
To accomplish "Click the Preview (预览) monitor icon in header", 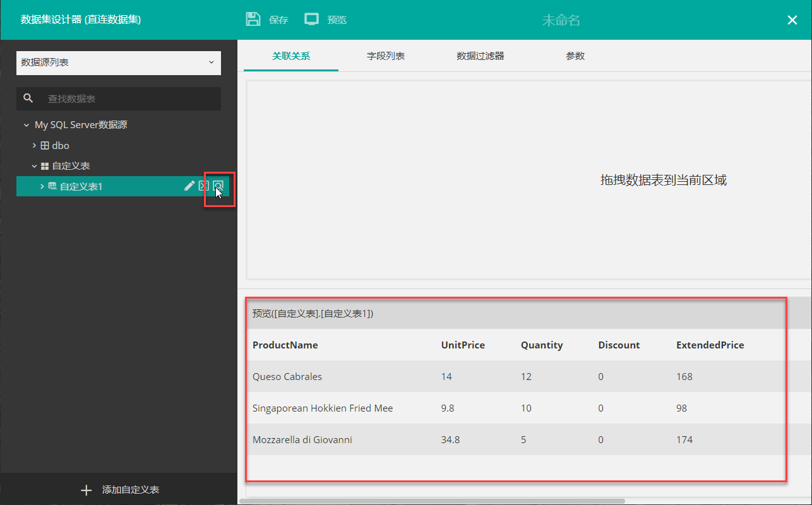I will tap(311, 19).
